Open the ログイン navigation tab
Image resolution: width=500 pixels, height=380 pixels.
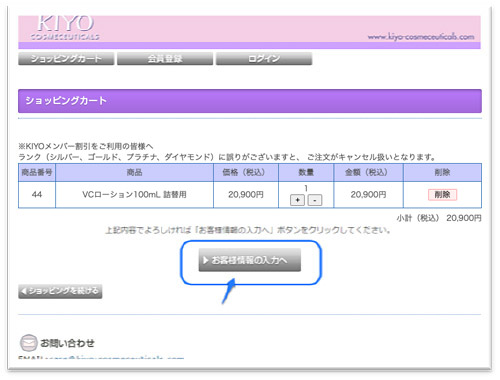coord(264,59)
